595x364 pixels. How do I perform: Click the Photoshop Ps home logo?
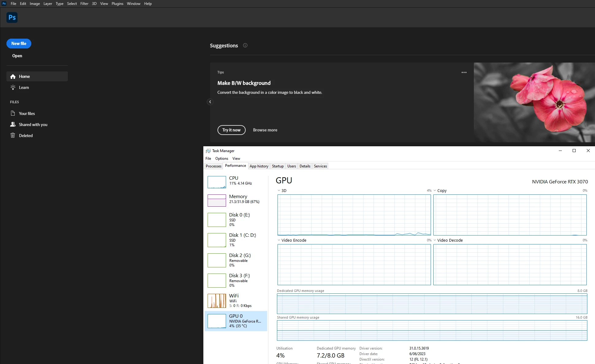coord(12,17)
